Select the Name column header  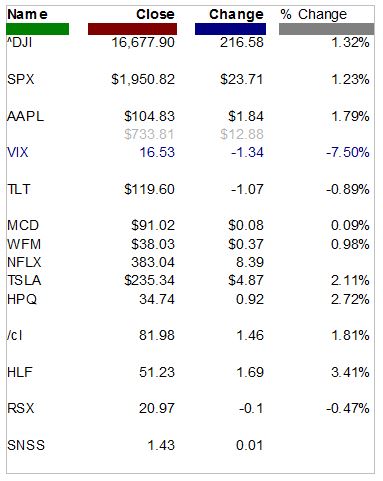(27, 14)
